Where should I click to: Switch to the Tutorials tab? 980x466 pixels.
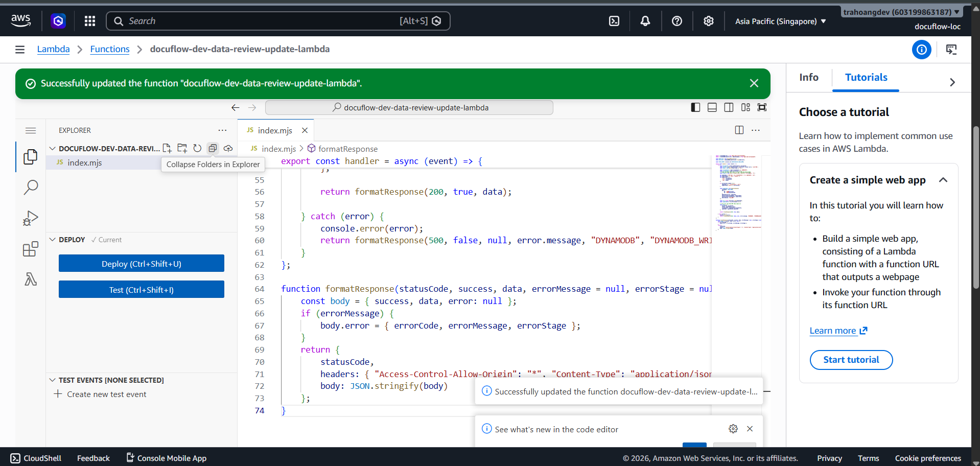tap(866, 77)
